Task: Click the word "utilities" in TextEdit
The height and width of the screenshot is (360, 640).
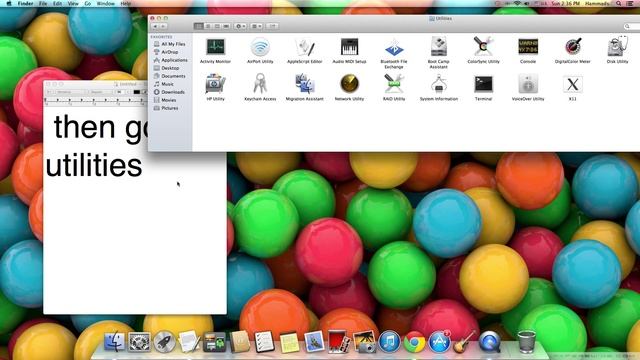Action: point(94,165)
